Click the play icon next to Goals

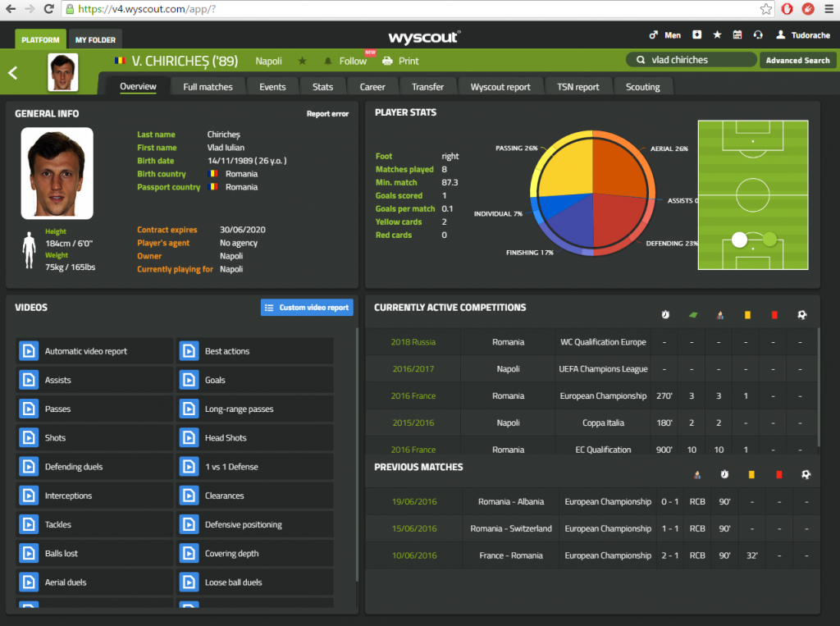click(189, 380)
